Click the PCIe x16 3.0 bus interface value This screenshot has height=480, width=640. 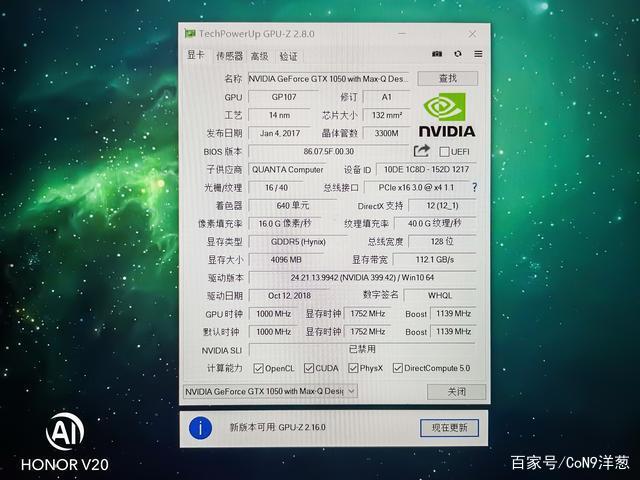point(416,188)
